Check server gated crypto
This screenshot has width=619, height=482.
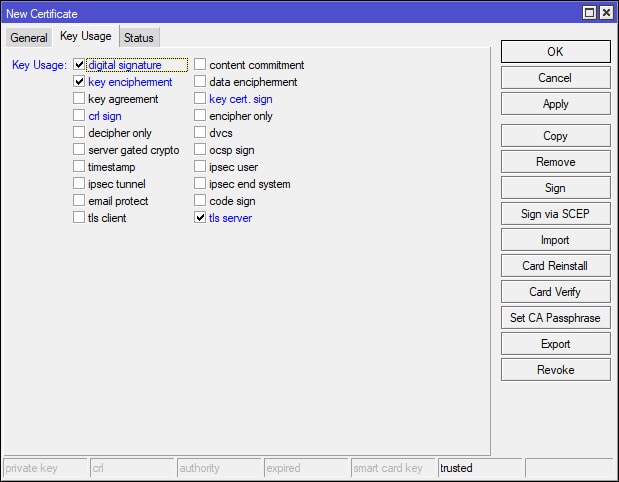[79, 149]
